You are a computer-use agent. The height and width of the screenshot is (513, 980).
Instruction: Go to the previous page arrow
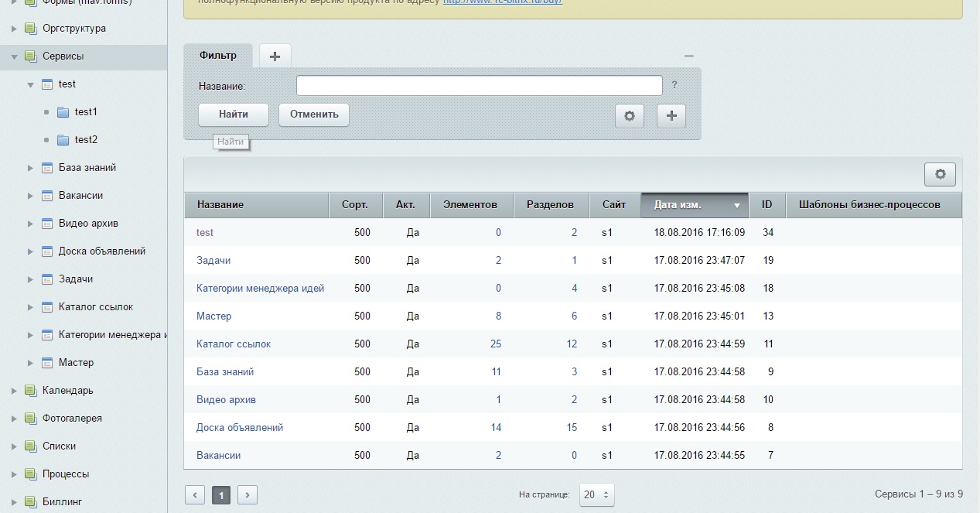(x=196, y=494)
